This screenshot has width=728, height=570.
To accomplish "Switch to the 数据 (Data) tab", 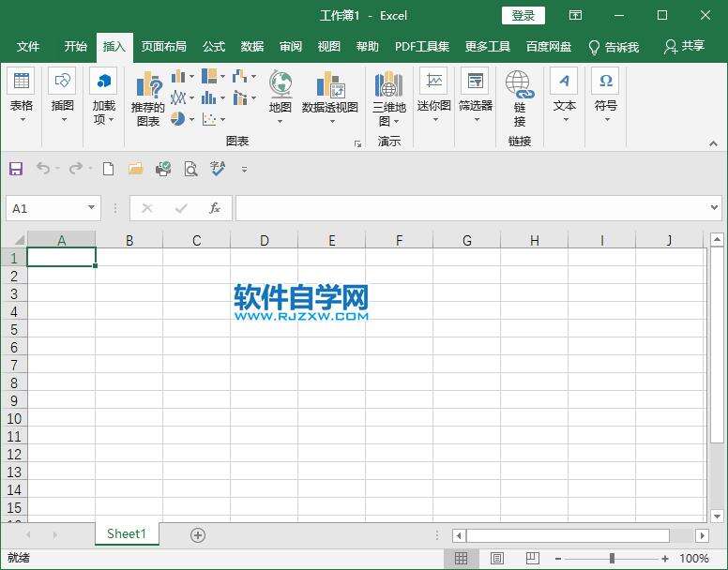I will tap(251, 47).
